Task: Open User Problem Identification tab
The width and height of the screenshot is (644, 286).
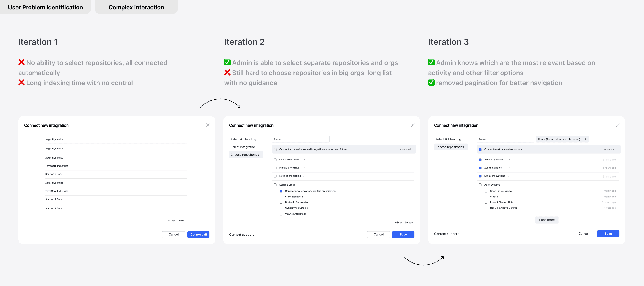Action: coord(45,7)
